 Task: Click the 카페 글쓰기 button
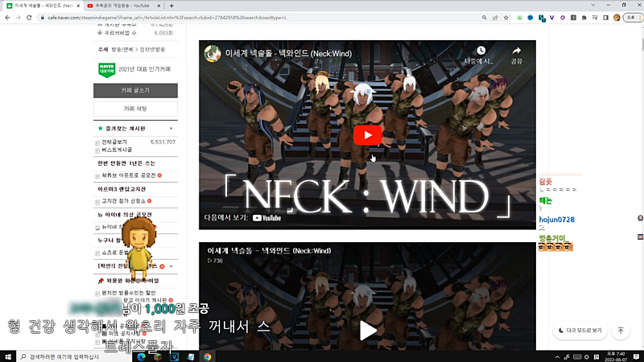(x=135, y=91)
